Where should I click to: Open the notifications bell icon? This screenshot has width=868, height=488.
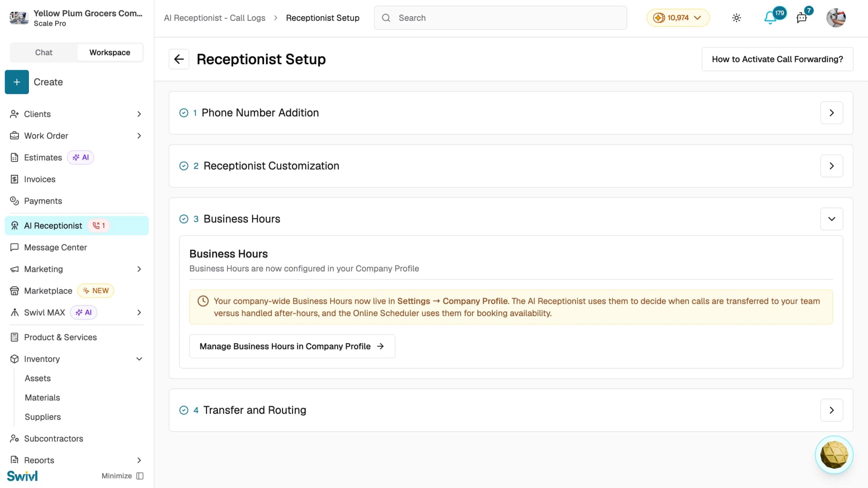tap(770, 18)
